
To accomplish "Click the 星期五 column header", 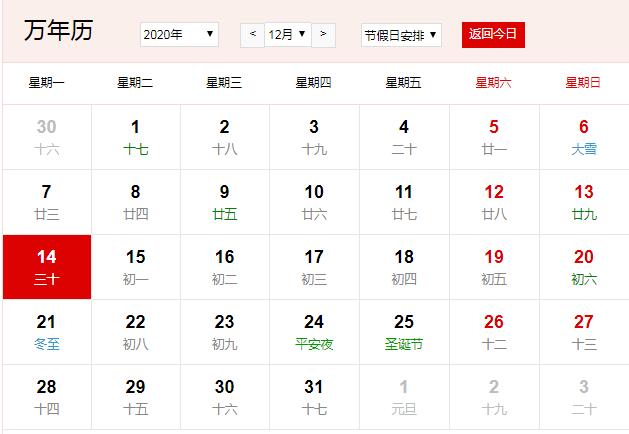I will [x=404, y=83].
